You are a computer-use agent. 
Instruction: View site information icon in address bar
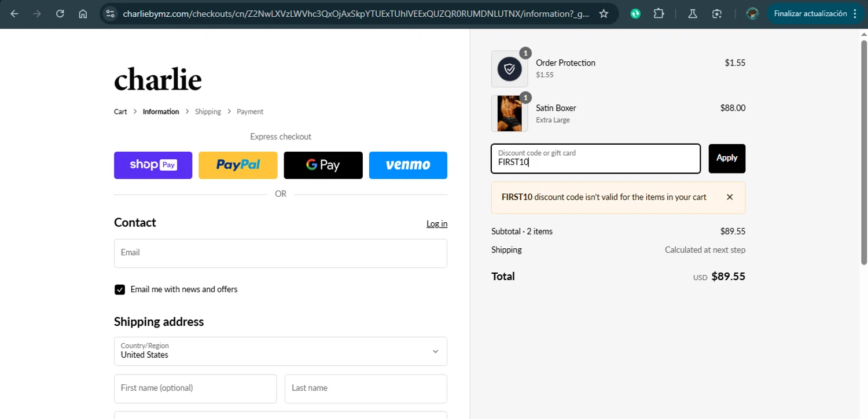[111, 13]
